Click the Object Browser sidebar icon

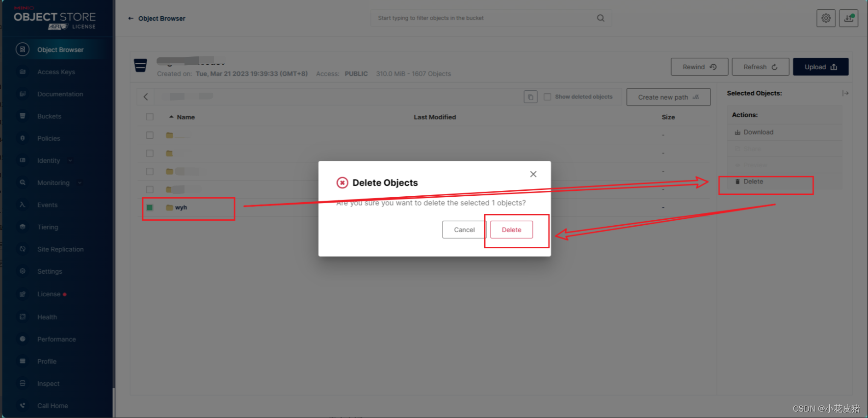pyautogui.click(x=23, y=49)
